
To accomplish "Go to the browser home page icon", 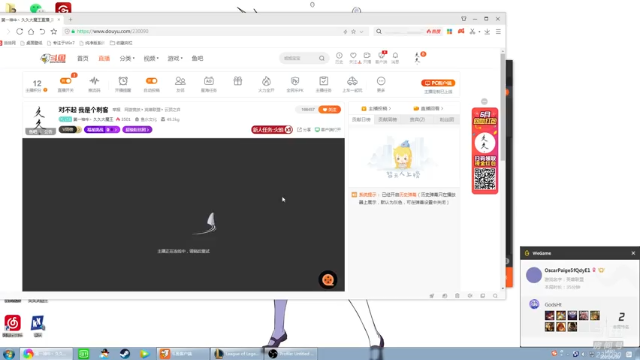I will (x=31, y=31).
